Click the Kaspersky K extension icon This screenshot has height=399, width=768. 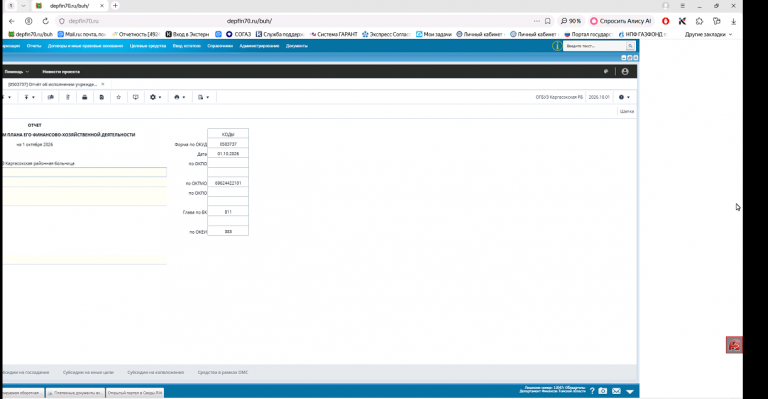coord(682,21)
